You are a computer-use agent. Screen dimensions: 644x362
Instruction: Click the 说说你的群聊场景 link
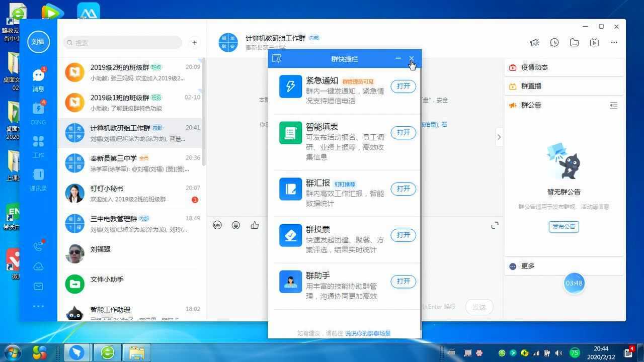tap(367, 333)
